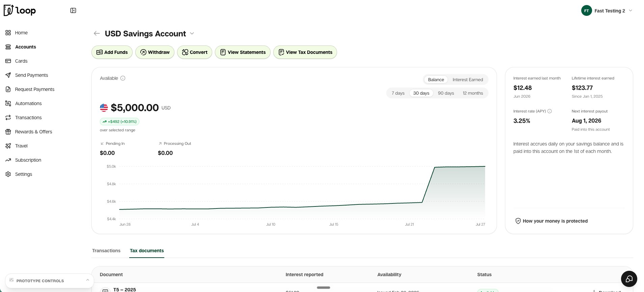Select the 7 days range

pos(398,93)
